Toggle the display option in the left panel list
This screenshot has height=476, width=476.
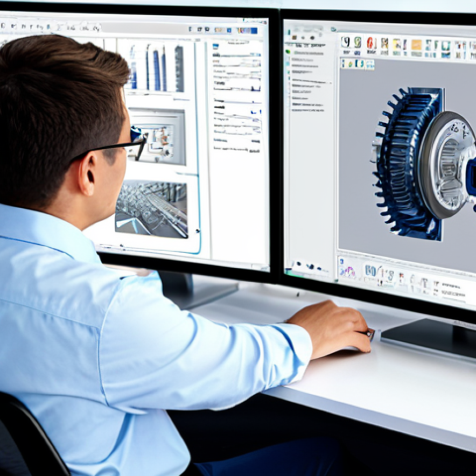(x=289, y=71)
